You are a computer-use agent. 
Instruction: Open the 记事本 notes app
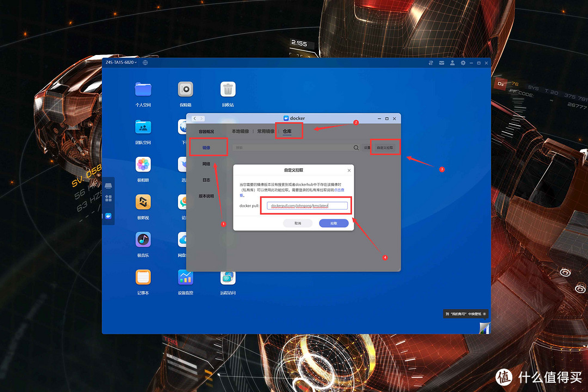point(143,278)
